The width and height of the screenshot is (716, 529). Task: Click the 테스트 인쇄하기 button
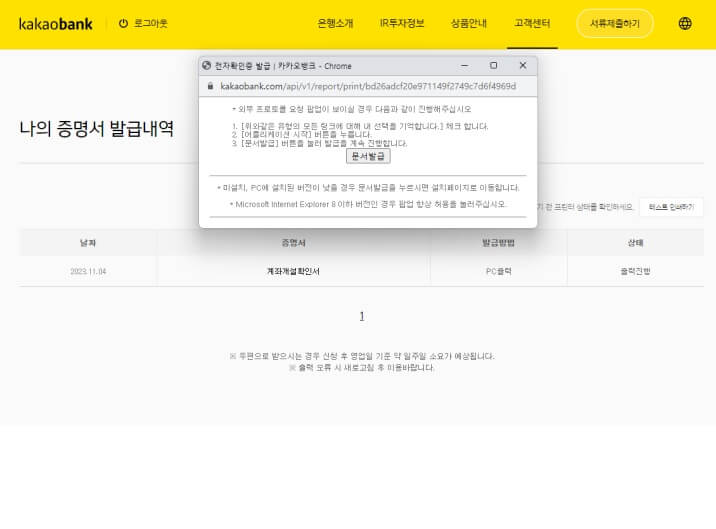tap(671, 207)
